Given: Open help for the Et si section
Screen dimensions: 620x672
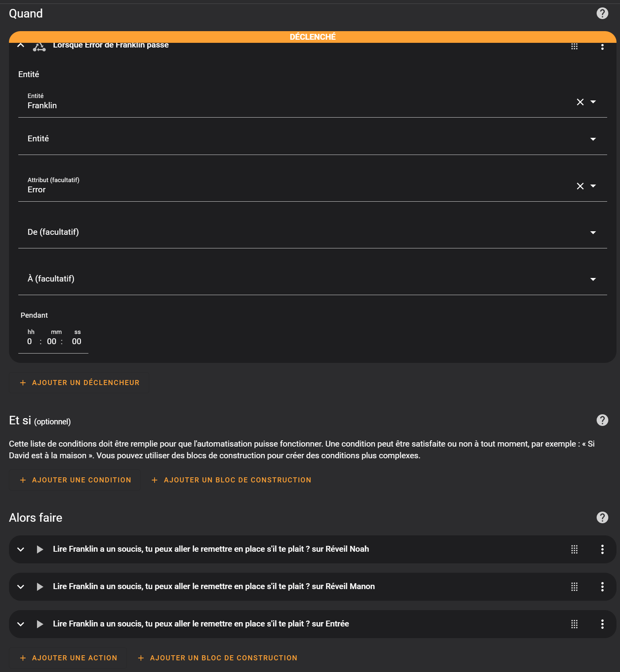Looking at the screenshot, I should pos(602,420).
